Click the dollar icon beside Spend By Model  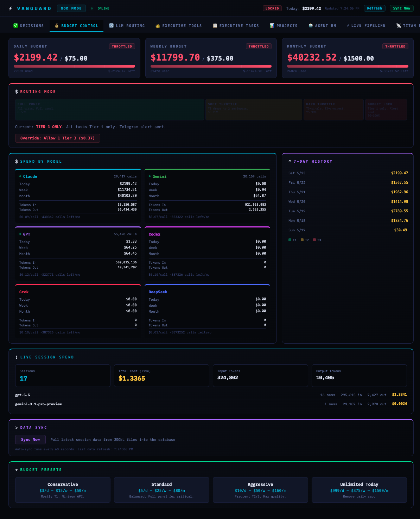click(x=17, y=161)
